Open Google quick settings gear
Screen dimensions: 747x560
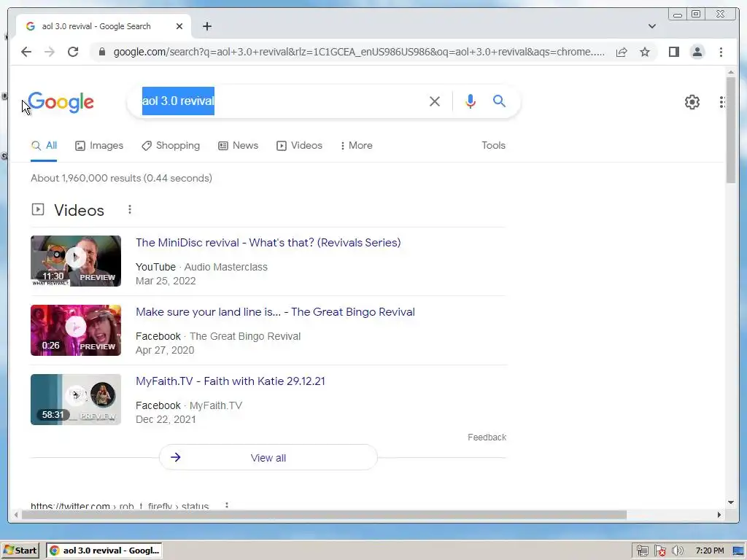[x=692, y=102]
